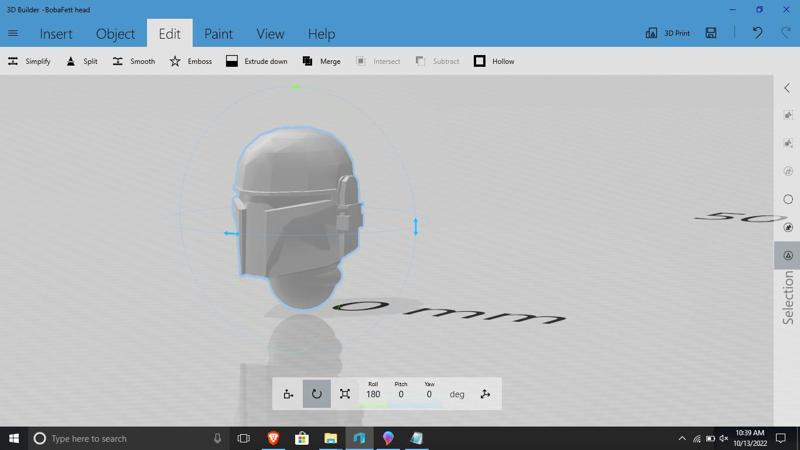800x450 pixels.
Task: Open Brave browser from the taskbar
Action: click(273, 438)
